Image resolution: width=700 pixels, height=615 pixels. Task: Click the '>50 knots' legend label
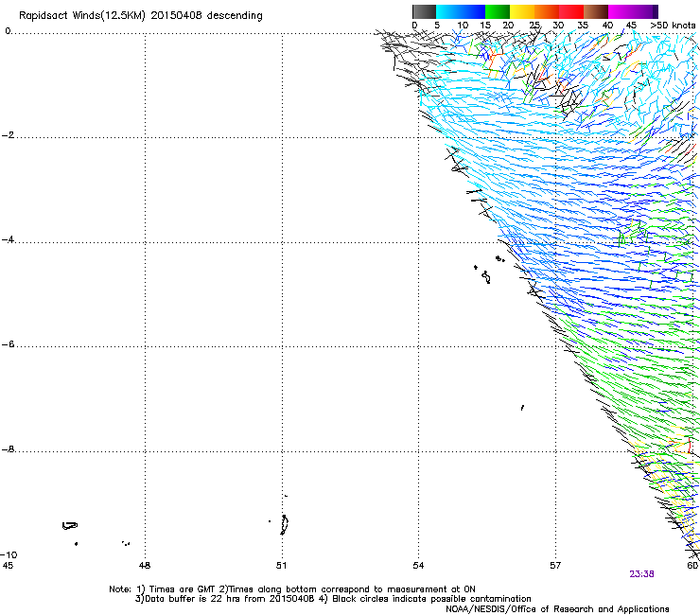point(673,26)
